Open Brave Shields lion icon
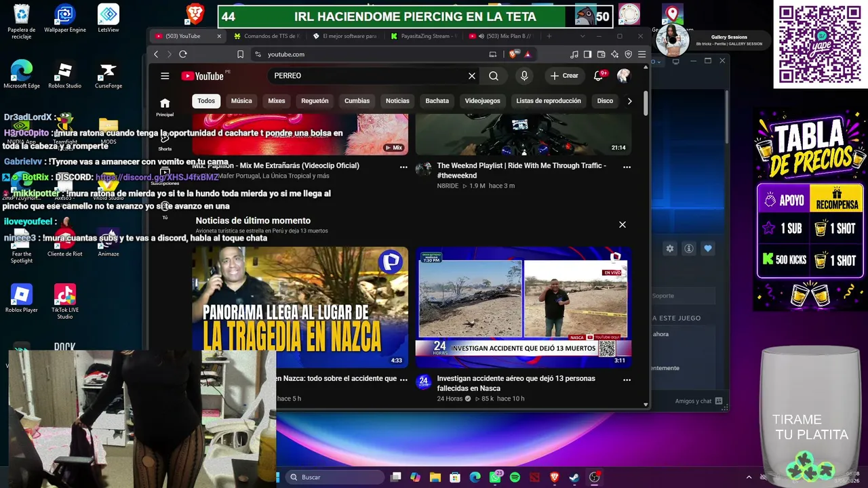The height and width of the screenshot is (488, 868). pos(515,54)
